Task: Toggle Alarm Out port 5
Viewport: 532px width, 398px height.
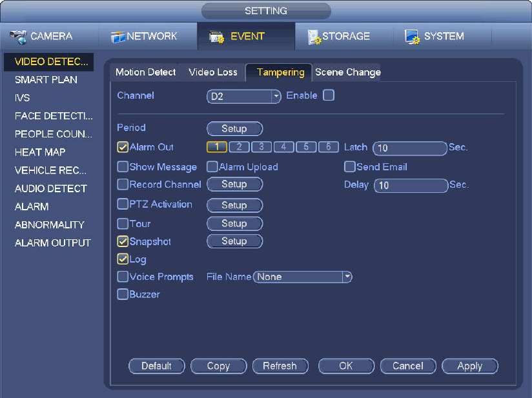Action: click(306, 147)
